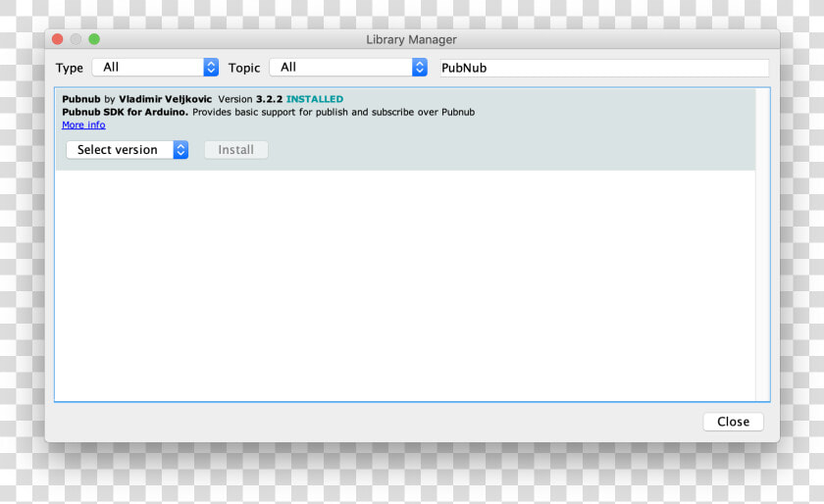Open the More info link
This screenshot has width=824, height=504.
coord(83,126)
